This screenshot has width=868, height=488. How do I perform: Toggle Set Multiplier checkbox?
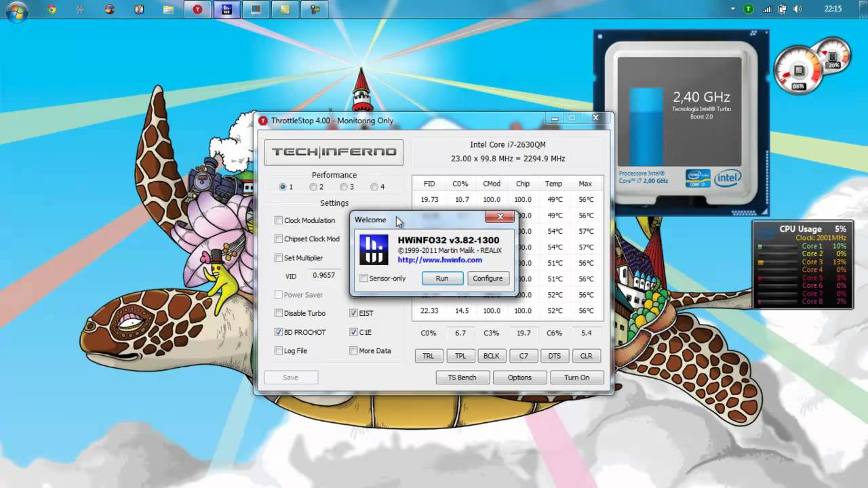[279, 258]
